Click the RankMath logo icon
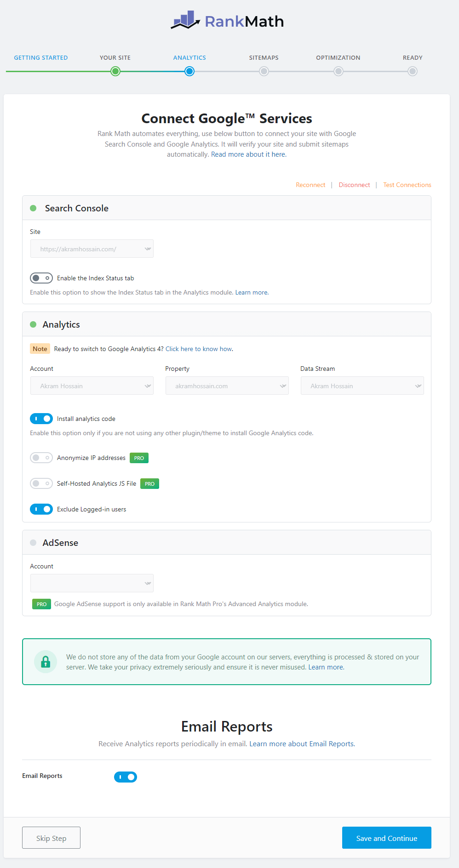The image size is (459, 868). 185,20
